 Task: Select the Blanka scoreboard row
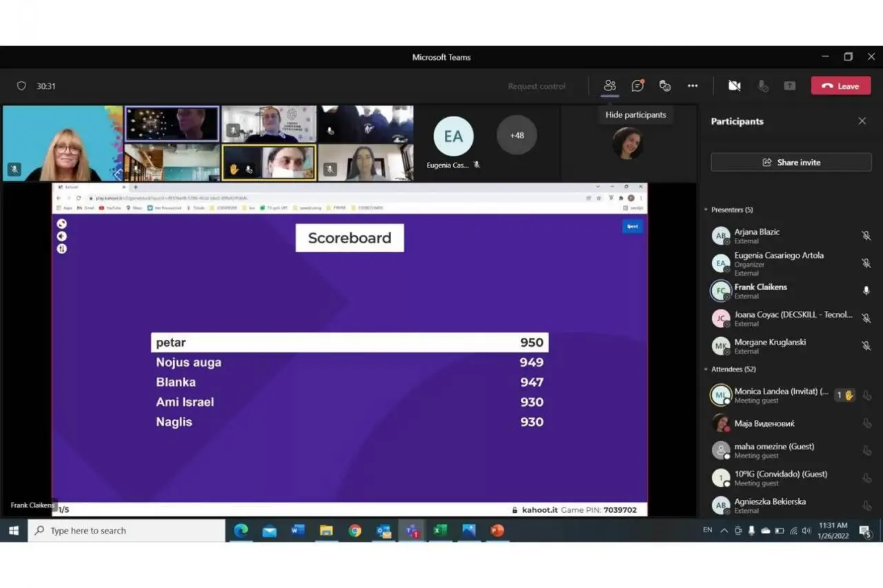350,383
